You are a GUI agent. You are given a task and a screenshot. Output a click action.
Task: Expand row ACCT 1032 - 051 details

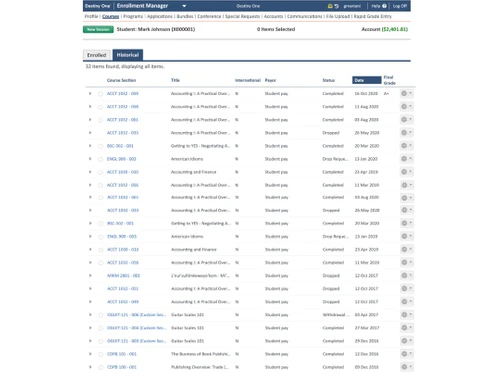[90, 289]
